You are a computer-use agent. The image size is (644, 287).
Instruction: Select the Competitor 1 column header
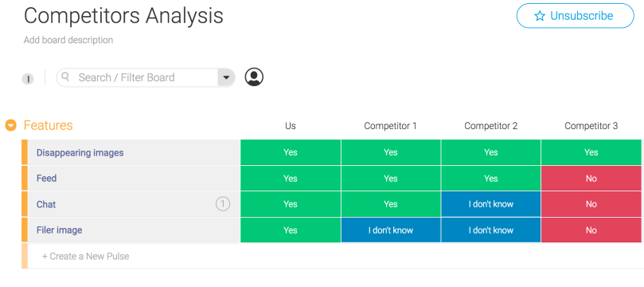click(x=390, y=126)
